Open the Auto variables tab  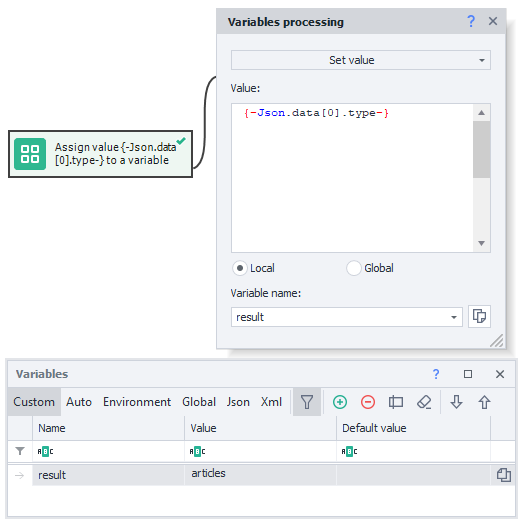(x=79, y=402)
